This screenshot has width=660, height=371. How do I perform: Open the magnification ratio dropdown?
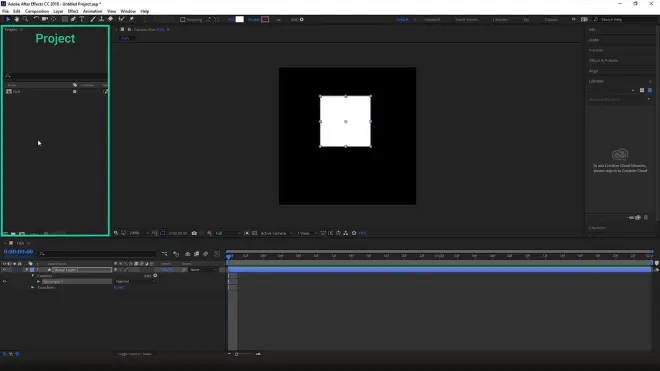[x=139, y=233]
